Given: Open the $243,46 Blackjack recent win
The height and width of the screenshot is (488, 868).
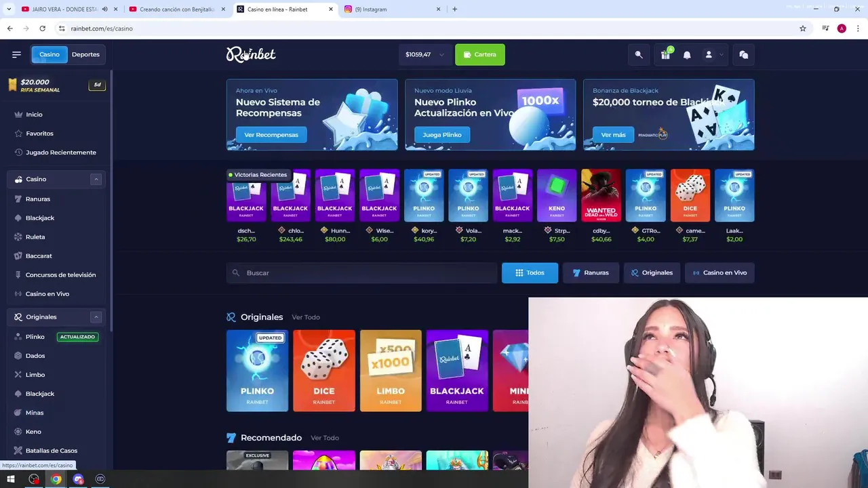Looking at the screenshot, I should click(x=290, y=196).
